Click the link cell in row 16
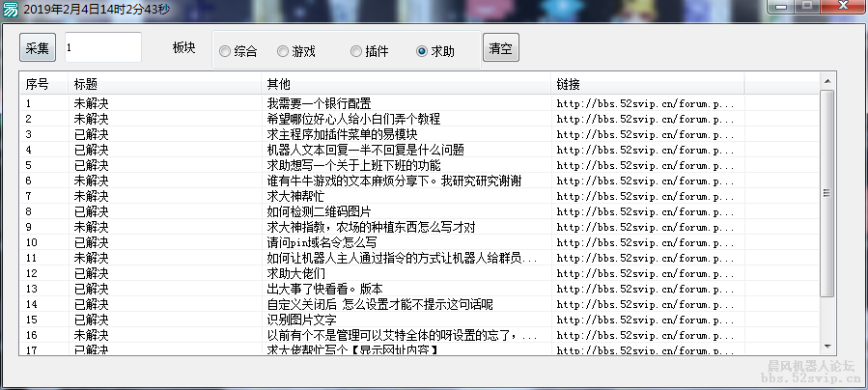Image resolution: width=868 pixels, height=390 pixels. click(x=646, y=335)
